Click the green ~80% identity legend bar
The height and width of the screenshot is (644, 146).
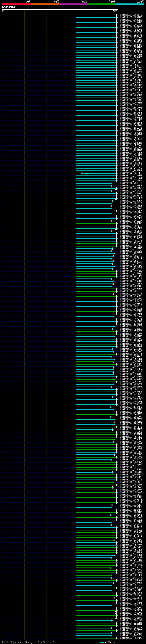tap(101, 4)
